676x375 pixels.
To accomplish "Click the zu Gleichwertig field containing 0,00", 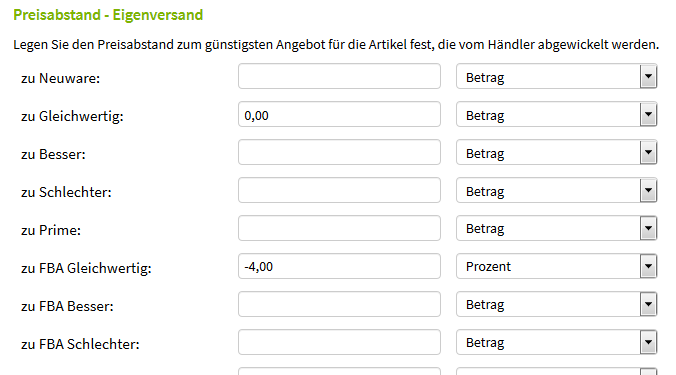I will 339,114.
